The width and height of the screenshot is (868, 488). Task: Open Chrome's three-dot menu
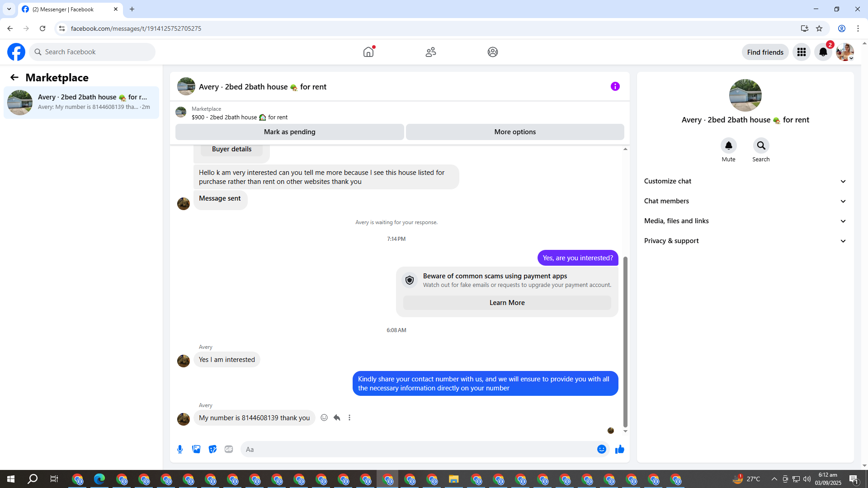click(858, 28)
